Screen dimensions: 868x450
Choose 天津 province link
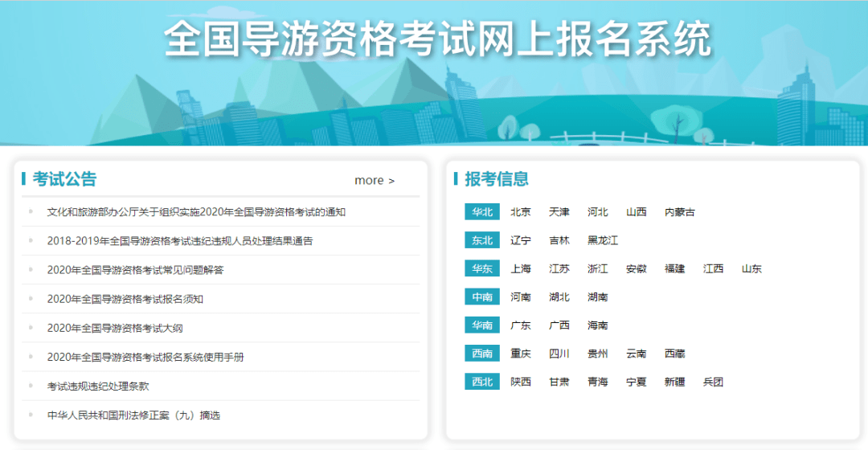559,212
